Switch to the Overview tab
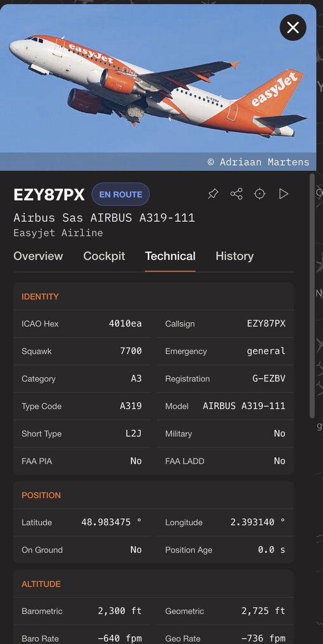The image size is (323, 644). click(x=38, y=256)
